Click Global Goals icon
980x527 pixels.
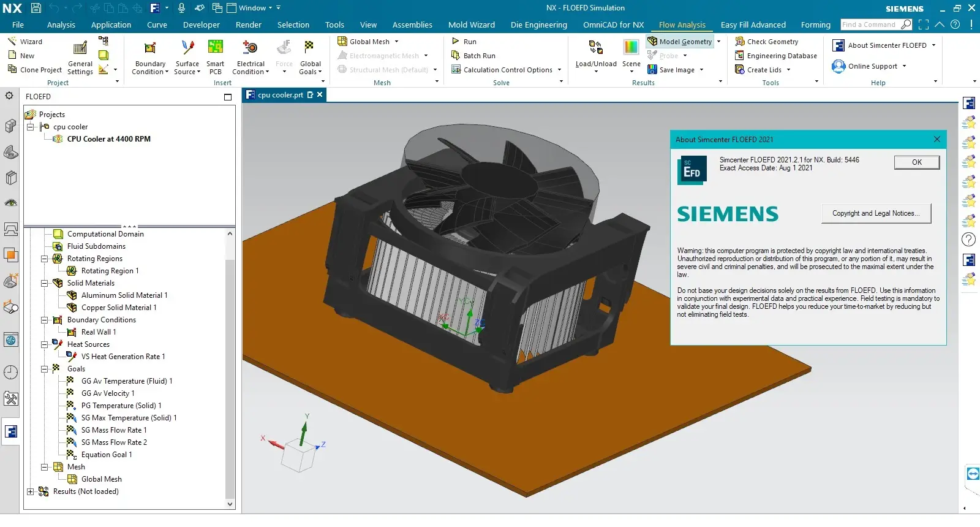(x=310, y=47)
